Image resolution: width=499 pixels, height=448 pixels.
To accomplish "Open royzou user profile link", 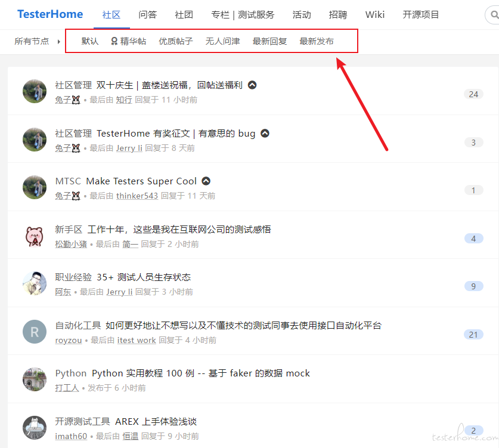I will click(69, 341).
